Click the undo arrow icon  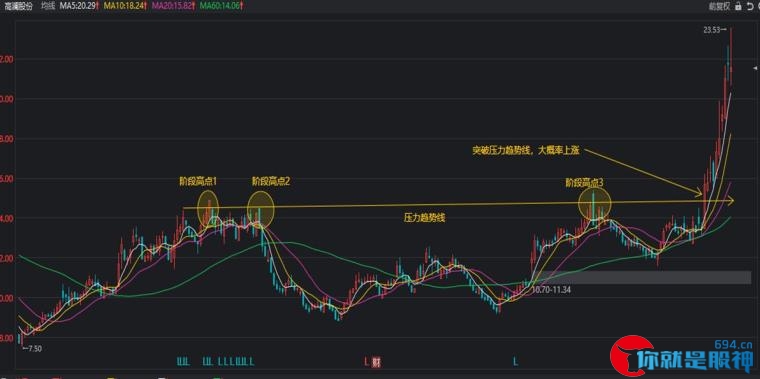[x=750, y=7]
